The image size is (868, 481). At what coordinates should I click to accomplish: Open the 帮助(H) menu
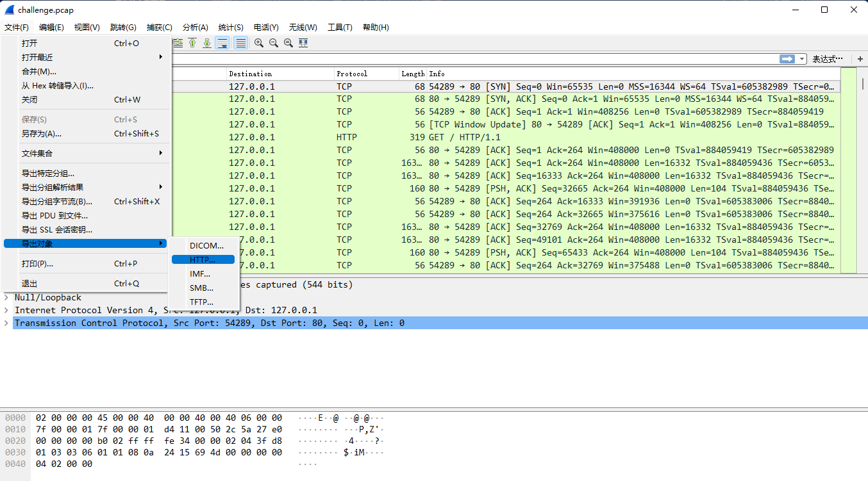376,27
